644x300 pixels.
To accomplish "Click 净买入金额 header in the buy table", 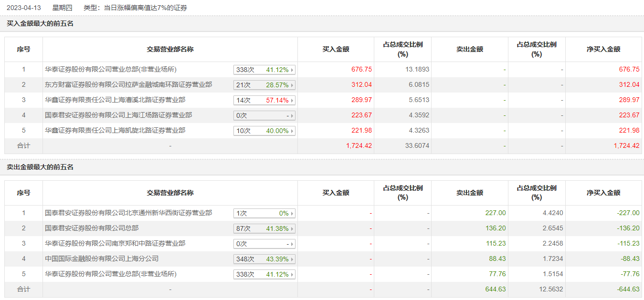I will click(603, 49).
